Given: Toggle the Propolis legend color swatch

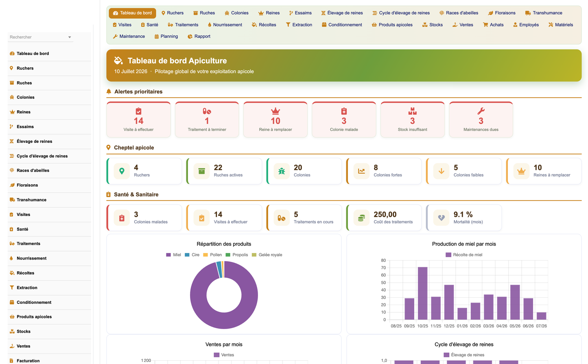Looking at the screenshot, I should (x=228, y=255).
